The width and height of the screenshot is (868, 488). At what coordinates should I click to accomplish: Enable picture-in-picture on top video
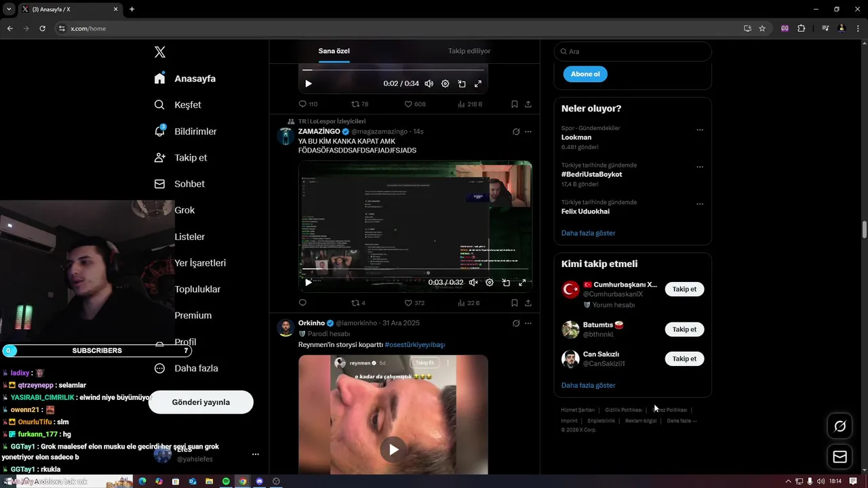tap(462, 83)
